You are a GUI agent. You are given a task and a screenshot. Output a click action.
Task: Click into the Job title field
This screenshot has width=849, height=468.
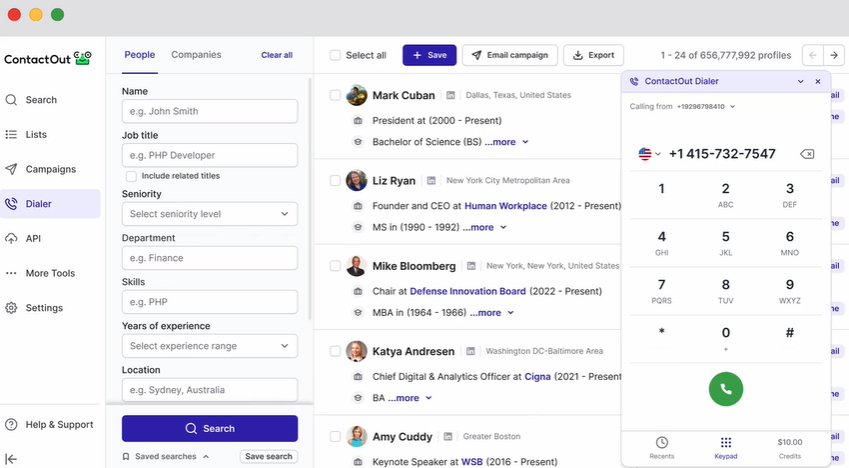click(210, 155)
